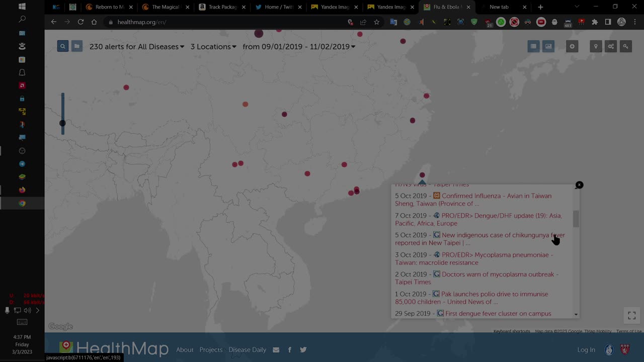Screen dimensions: 644x362
Task: Open Windows search in taskbar
Action: (22, 19)
